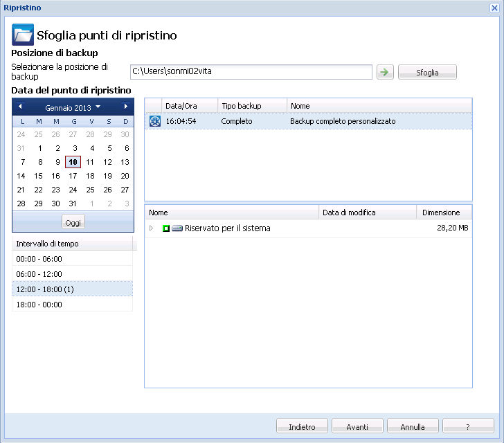Click the Annulla button
Image resolution: width=504 pixels, height=443 pixels.
click(413, 426)
